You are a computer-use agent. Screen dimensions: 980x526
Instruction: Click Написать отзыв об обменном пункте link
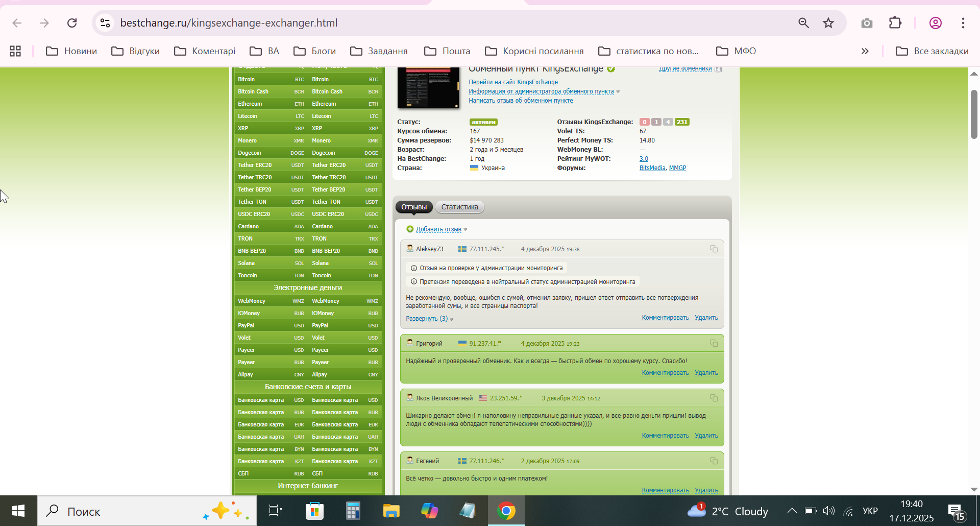521,101
